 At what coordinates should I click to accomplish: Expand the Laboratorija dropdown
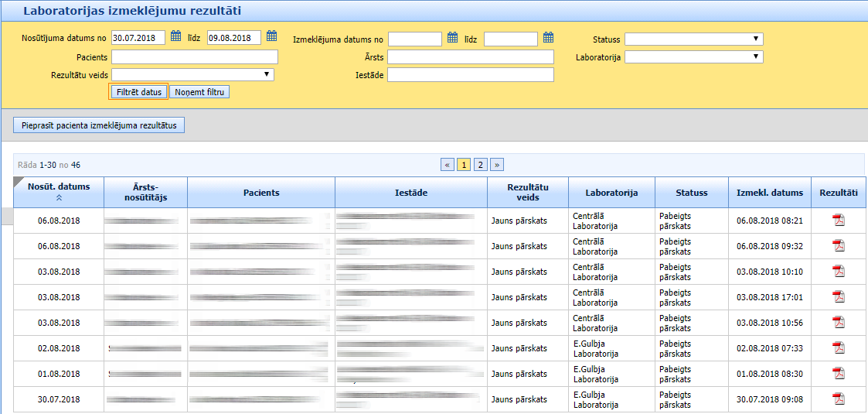point(693,57)
